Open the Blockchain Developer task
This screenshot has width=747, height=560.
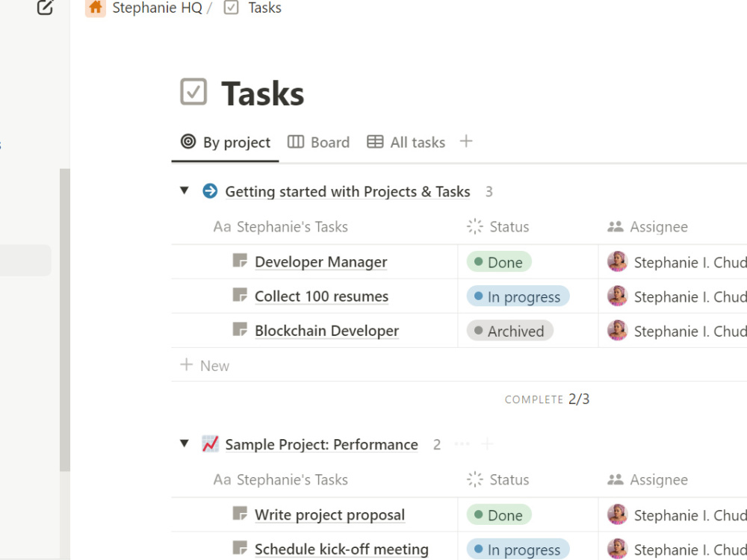pyautogui.click(x=327, y=331)
